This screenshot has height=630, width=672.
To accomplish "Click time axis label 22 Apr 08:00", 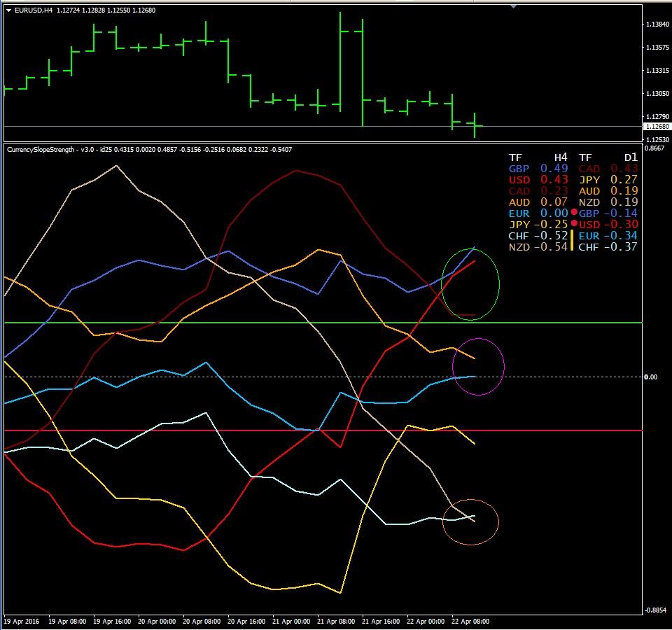I will (x=470, y=622).
